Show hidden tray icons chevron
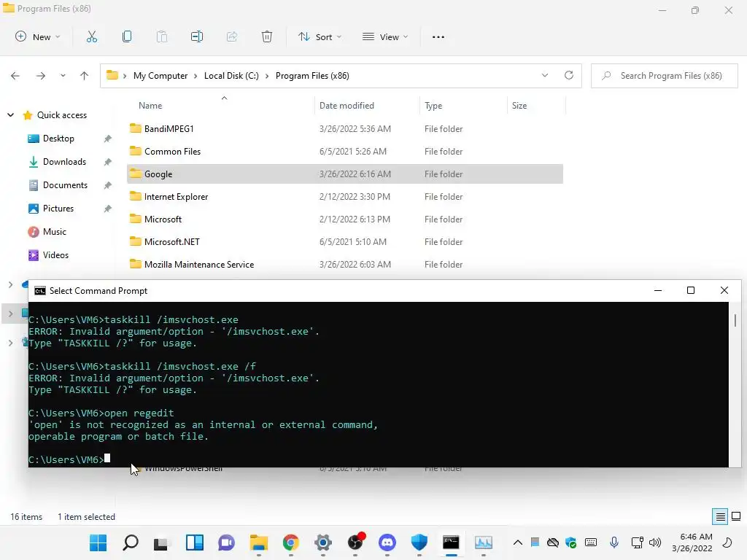This screenshot has width=747, height=560. point(518,542)
